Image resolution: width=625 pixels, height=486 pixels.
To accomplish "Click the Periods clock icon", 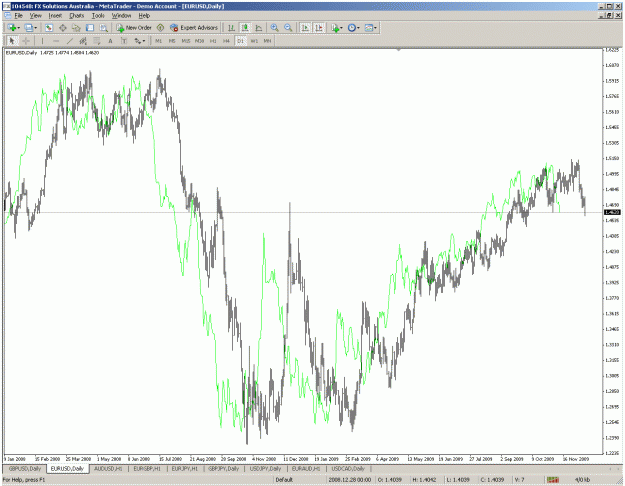I will (x=352, y=28).
